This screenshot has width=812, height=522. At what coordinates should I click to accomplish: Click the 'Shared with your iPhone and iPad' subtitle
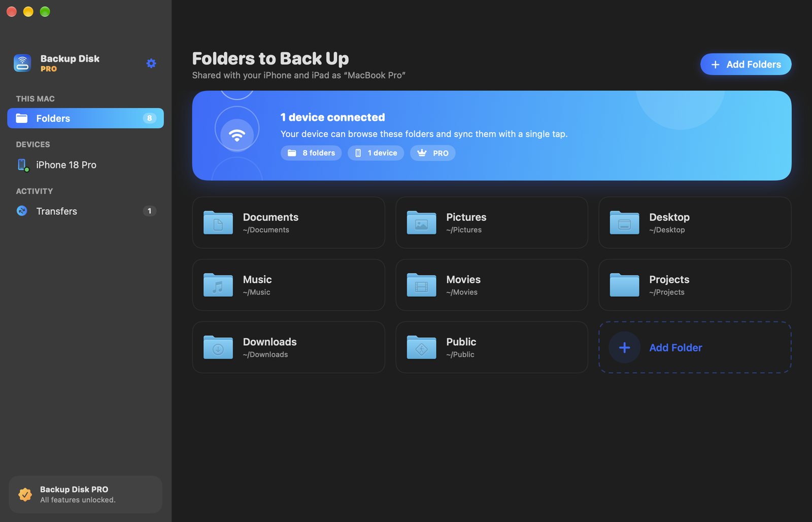(298, 75)
